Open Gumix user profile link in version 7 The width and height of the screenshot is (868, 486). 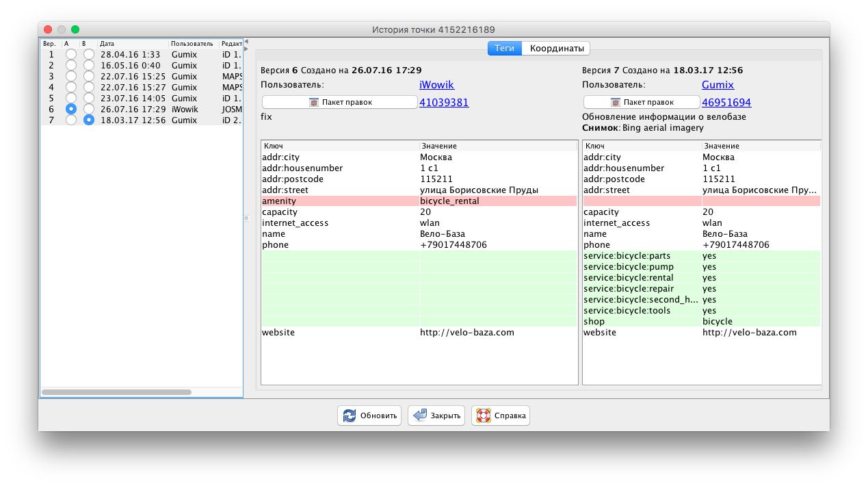[718, 85]
